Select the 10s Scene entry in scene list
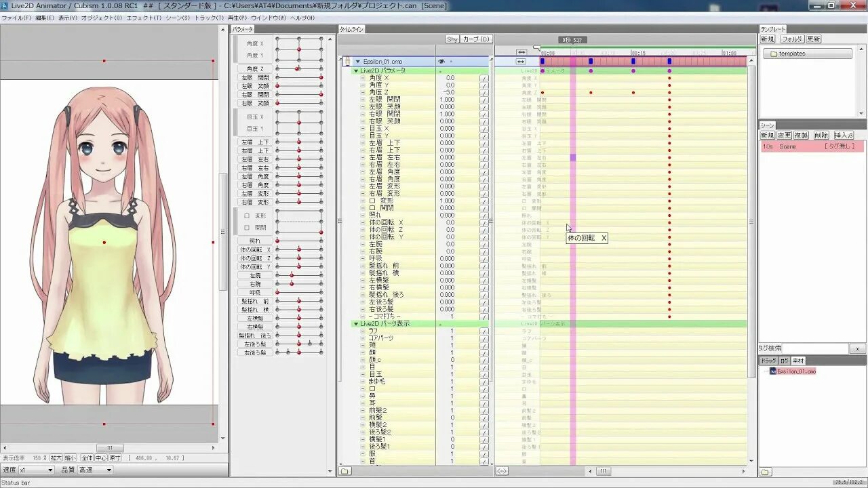 [812, 146]
